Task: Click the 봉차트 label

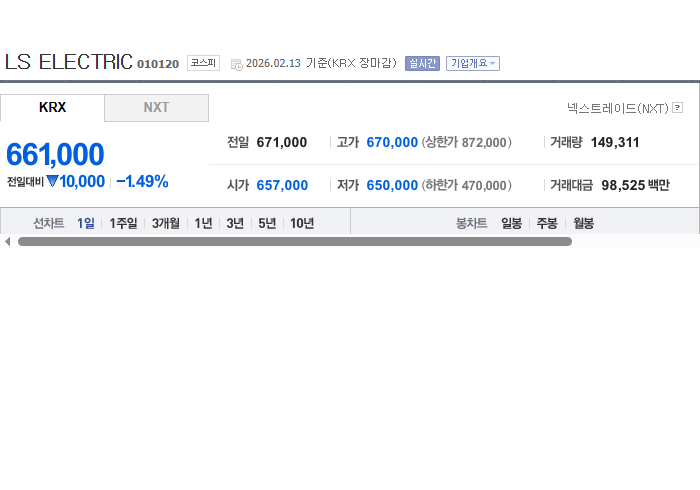Action: pos(471,223)
